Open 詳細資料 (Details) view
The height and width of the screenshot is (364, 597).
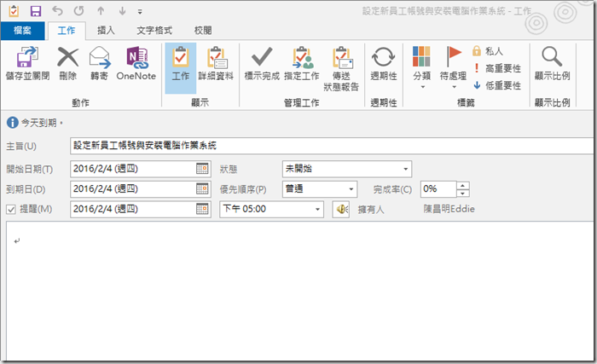215,64
